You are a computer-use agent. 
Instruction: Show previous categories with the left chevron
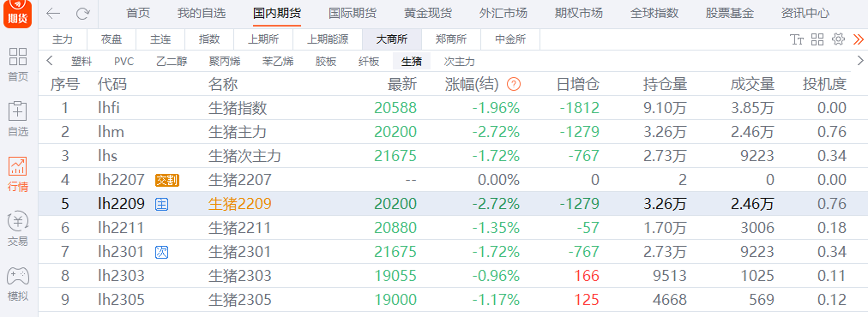pyautogui.click(x=50, y=61)
